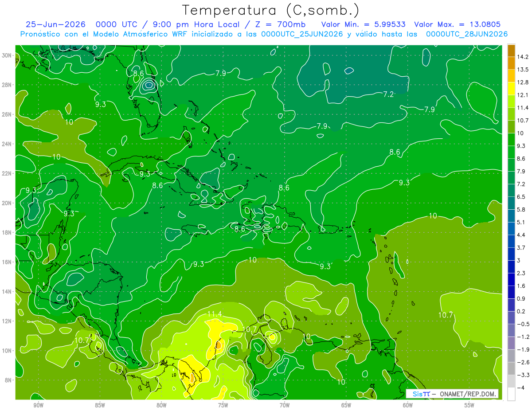Click the longitude axis label "60W"
The image size is (532, 411).
tap(408, 405)
